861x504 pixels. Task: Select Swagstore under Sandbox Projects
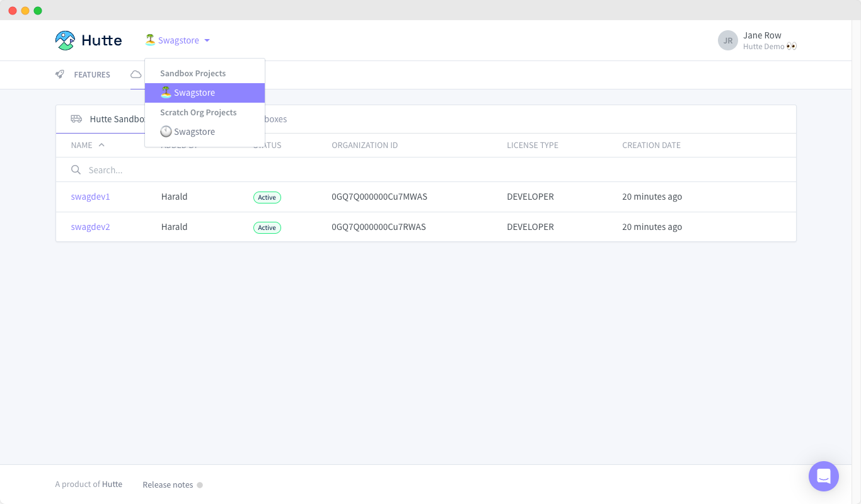click(205, 93)
